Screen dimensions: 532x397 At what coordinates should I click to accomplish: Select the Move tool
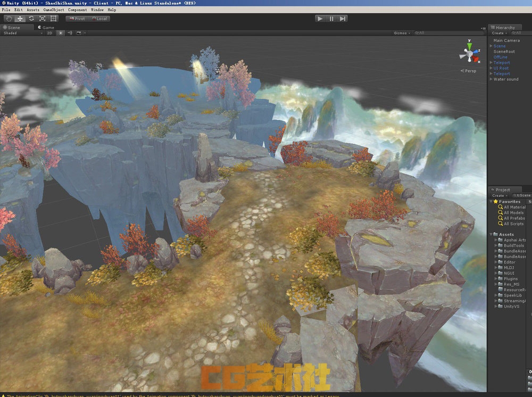pyautogui.click(x=20, y=19)
